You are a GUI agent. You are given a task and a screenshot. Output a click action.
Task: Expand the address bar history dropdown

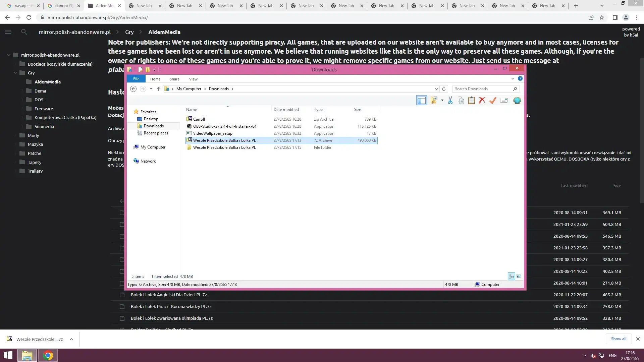(x=436, y=89)
